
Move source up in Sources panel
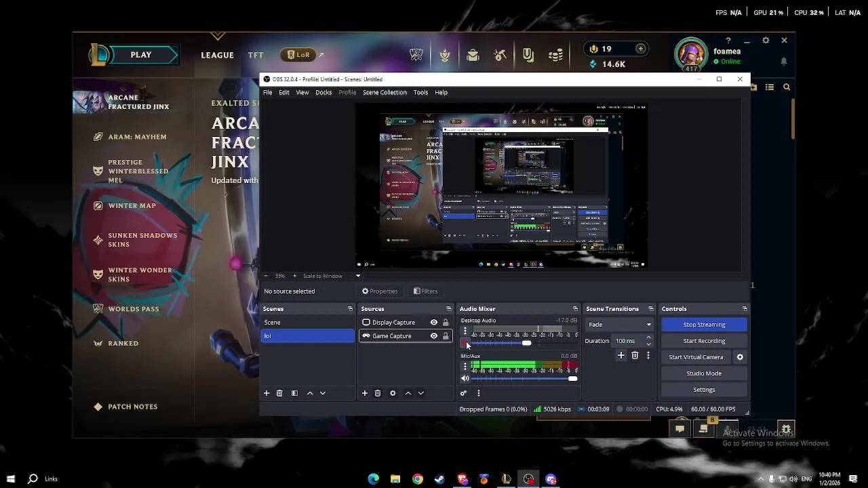pos(408,393)
